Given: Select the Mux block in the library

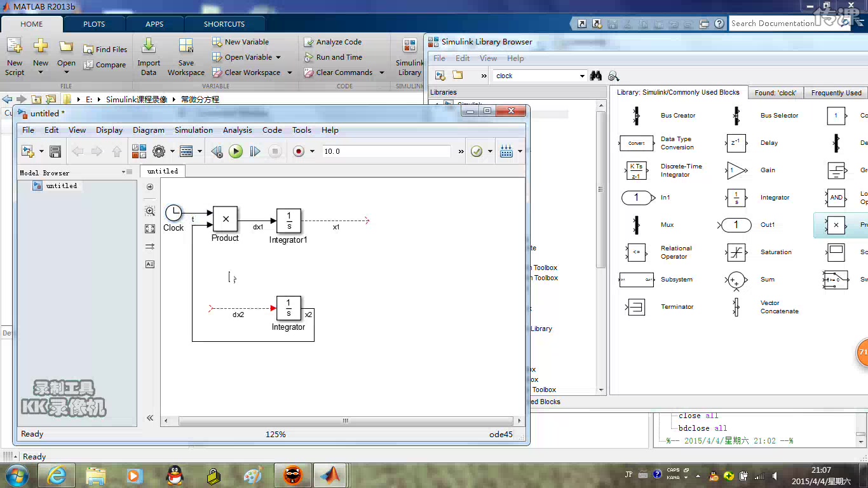Looking at the screenshot, I should (x=636, y=225).
